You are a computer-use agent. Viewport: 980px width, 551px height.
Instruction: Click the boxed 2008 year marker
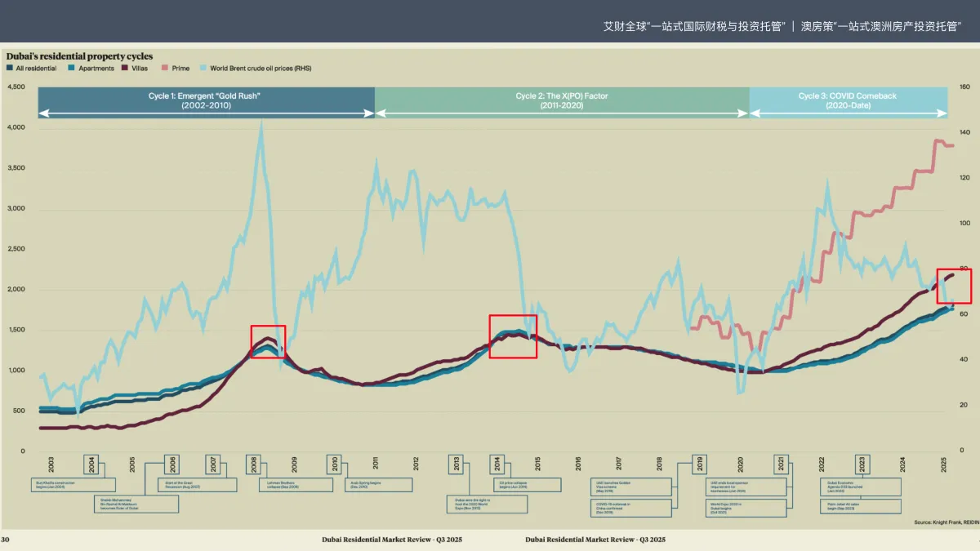click(x=254, y=464)
